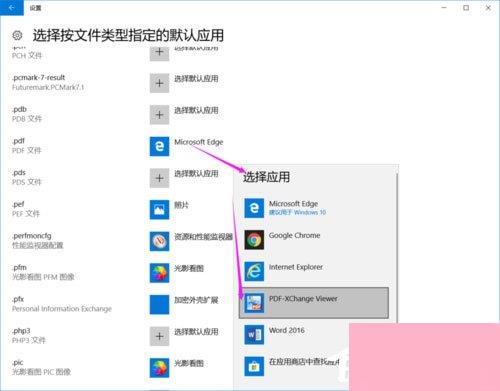
Task: Click the .pds extension text
Action: click(x=19, y=173)
